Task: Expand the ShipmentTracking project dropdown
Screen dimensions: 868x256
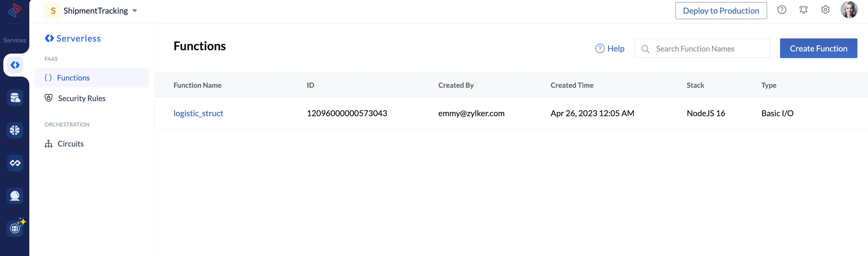Action: 134,11
